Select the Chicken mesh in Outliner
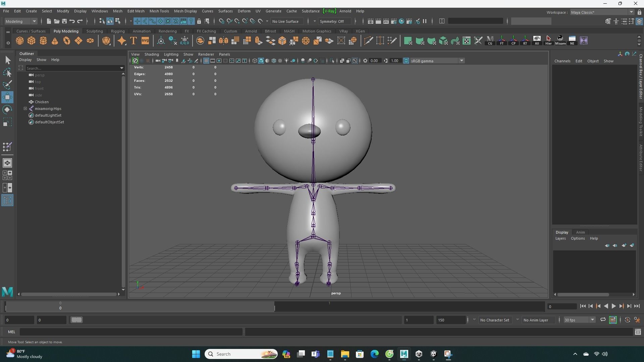Screen dimensions: 644x362 click(42, 102)
